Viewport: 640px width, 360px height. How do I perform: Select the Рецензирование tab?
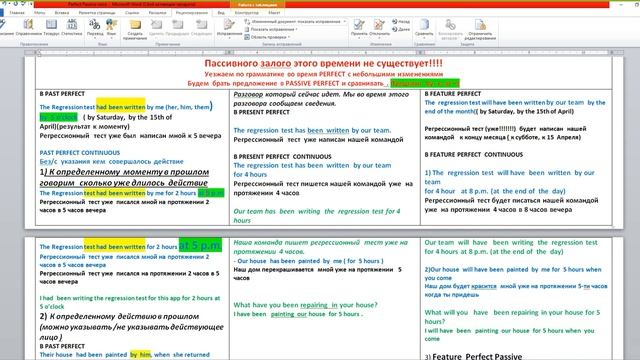pyautogui.click(x=191, y=13)
